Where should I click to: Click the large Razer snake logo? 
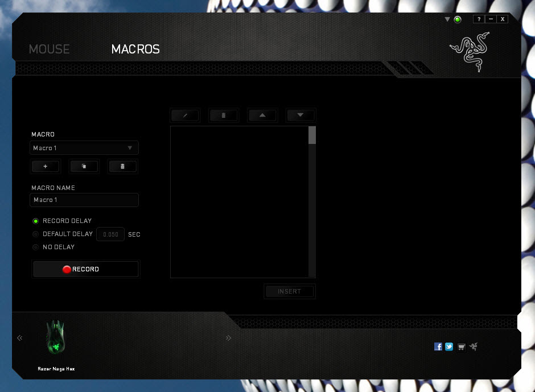(x=470, y=52)
